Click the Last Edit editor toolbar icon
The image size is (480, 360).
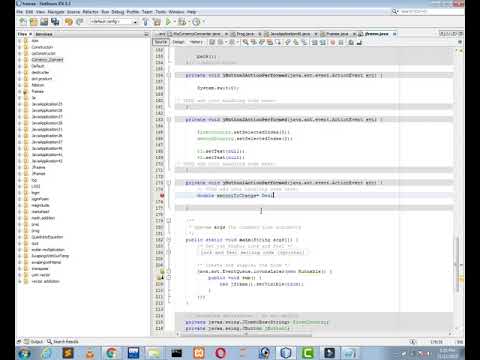[x=212, y=42]
